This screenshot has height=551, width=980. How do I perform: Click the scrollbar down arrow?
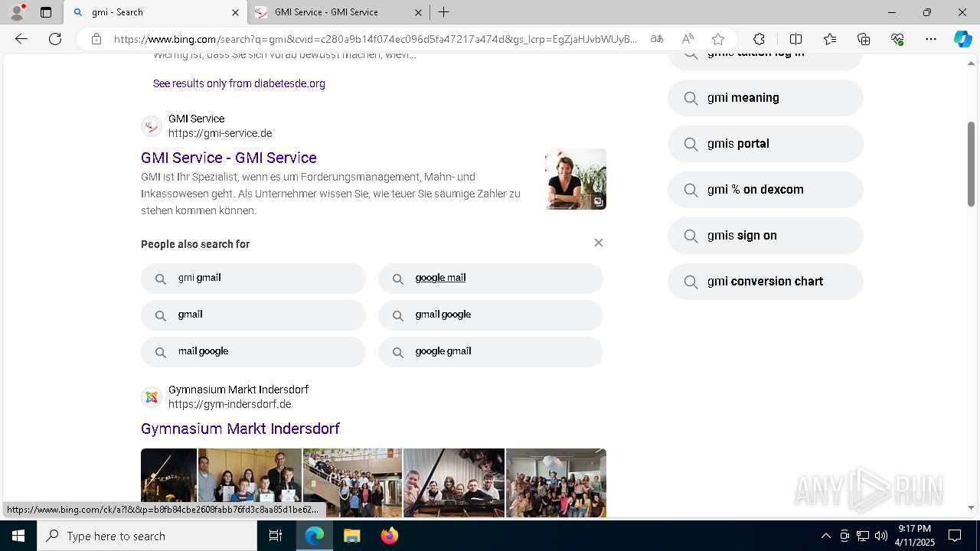[x=972, y=507]
